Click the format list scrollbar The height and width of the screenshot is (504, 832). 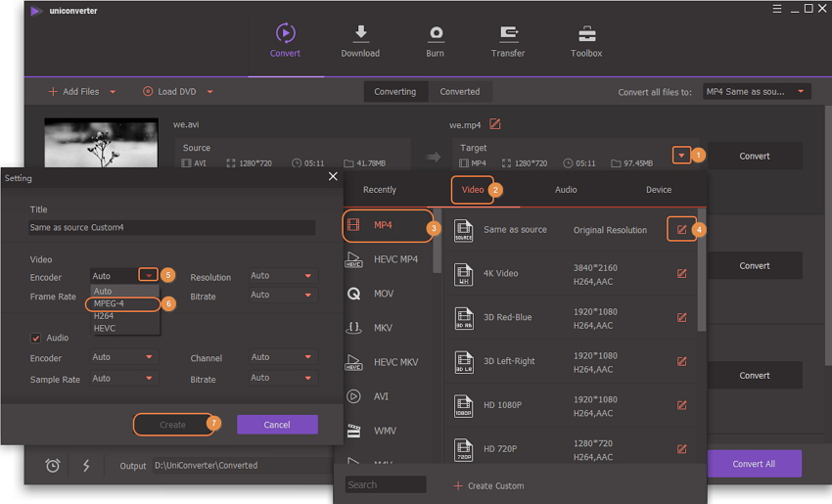coord(438,242)
